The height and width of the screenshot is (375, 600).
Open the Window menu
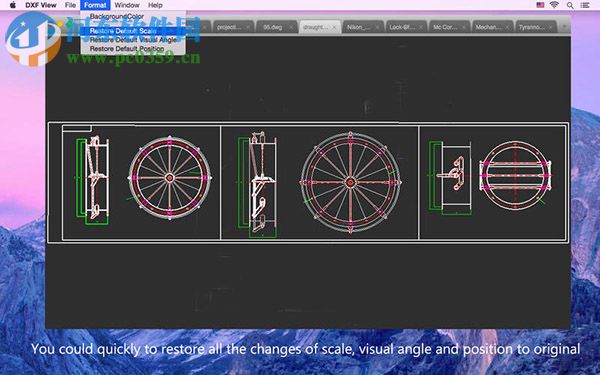point(127,5)
